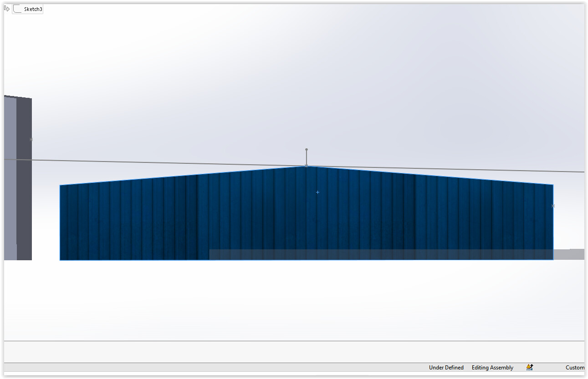Click the Under Defined status text
This screenshot has height=379, width=588.
[446, 368]
